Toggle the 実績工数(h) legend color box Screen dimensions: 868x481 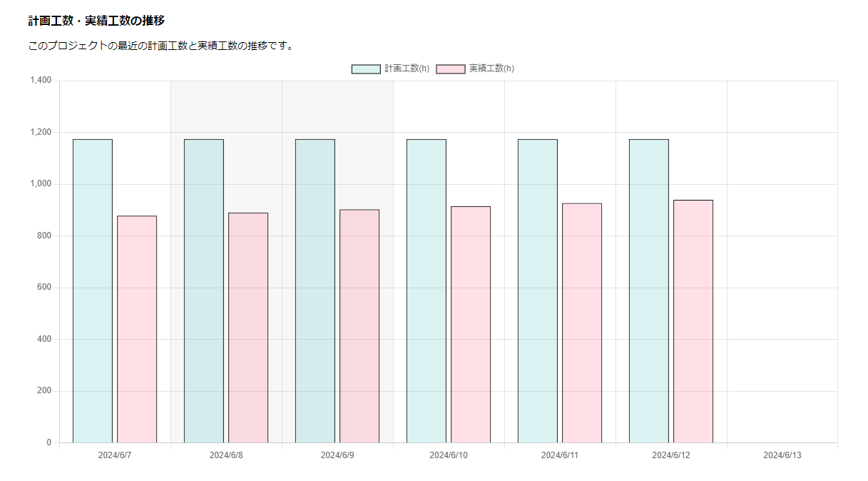pyautogui.click(x=450, y=69)
